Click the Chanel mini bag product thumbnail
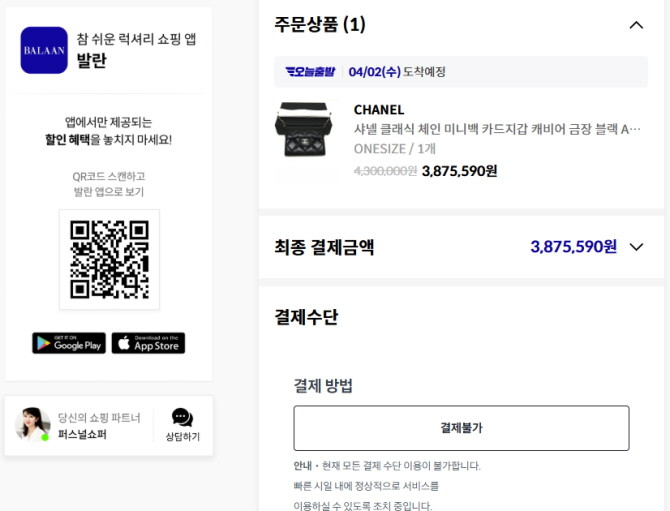Screen dimensions: 670x511 tap(305, 129)
